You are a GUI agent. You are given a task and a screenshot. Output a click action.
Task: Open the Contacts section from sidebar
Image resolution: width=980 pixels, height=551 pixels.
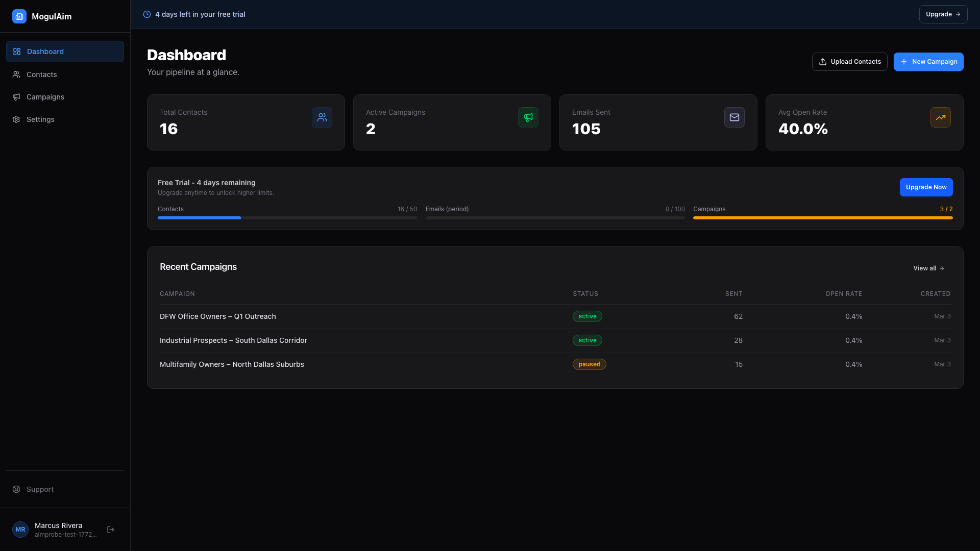pyautogui.click(x=41, y=74)
